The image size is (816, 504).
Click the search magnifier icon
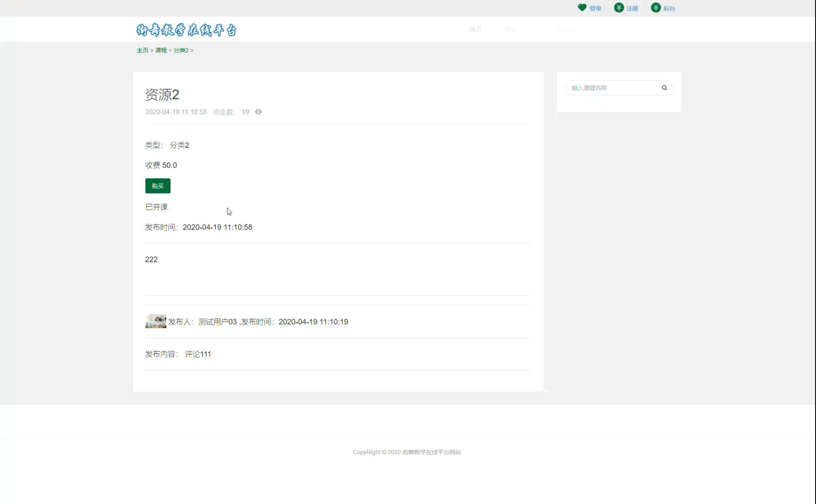point(664,88)
